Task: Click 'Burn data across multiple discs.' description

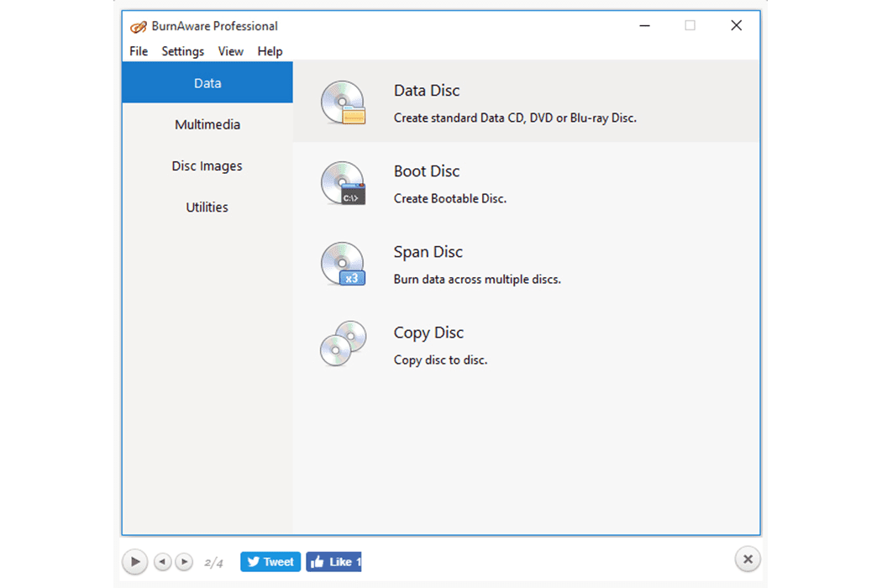Action: (477, 280)
